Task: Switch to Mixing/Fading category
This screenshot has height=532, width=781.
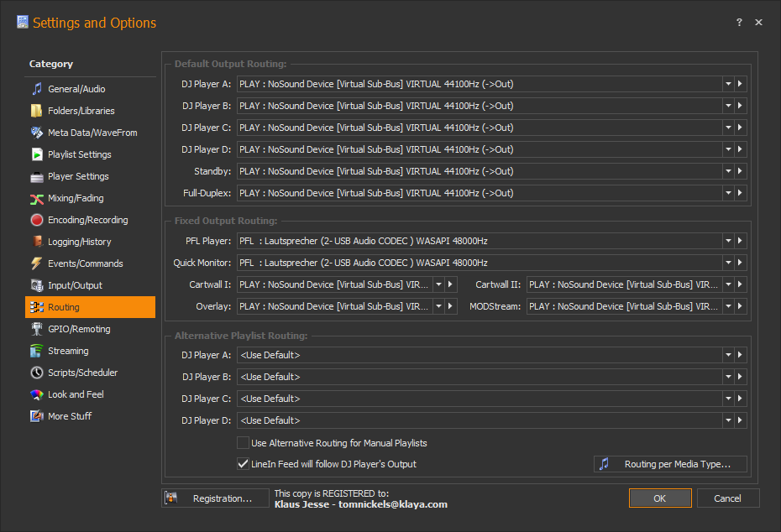Action: click(x=90, y=199)
